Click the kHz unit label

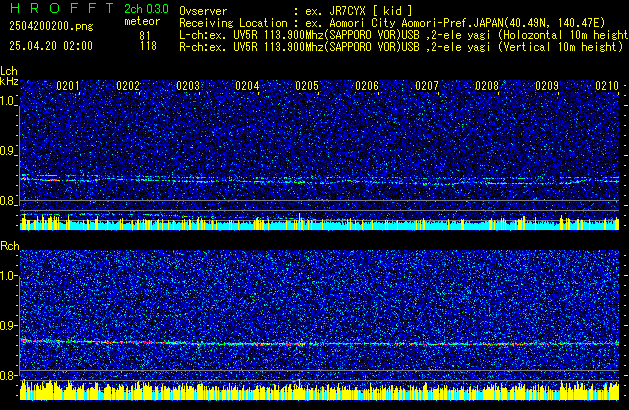pyautogui.click(x=9, y=81)
